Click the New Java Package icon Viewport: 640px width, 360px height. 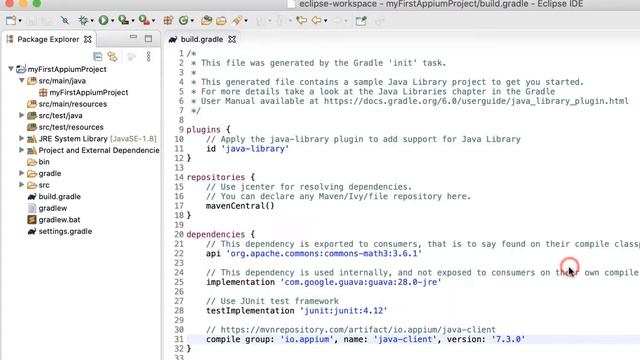tap(168, 20)
